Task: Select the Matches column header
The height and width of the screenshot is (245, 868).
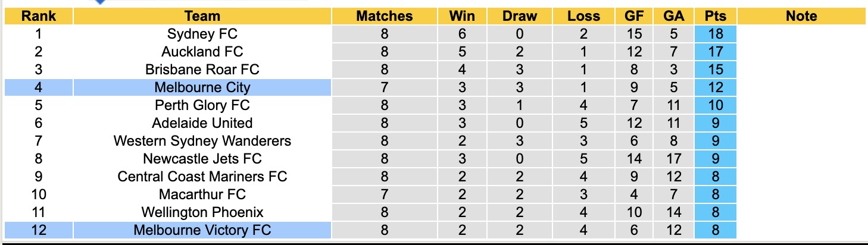Action: pyautogui.click(x=384, y=16)
